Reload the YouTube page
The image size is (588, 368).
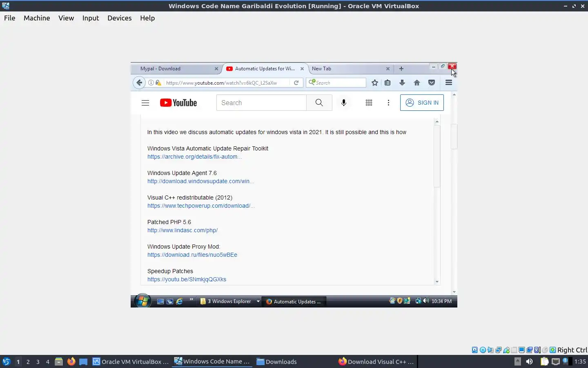pos(296,83)
